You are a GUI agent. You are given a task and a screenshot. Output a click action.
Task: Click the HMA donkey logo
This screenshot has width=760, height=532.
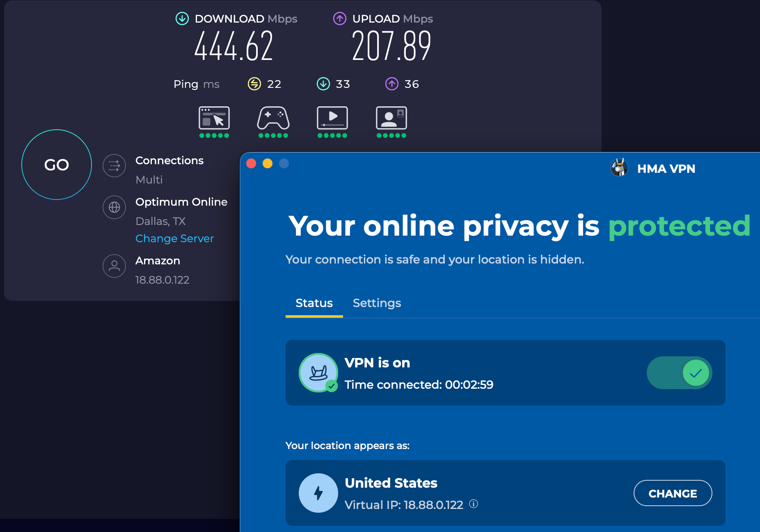[619, 168]
